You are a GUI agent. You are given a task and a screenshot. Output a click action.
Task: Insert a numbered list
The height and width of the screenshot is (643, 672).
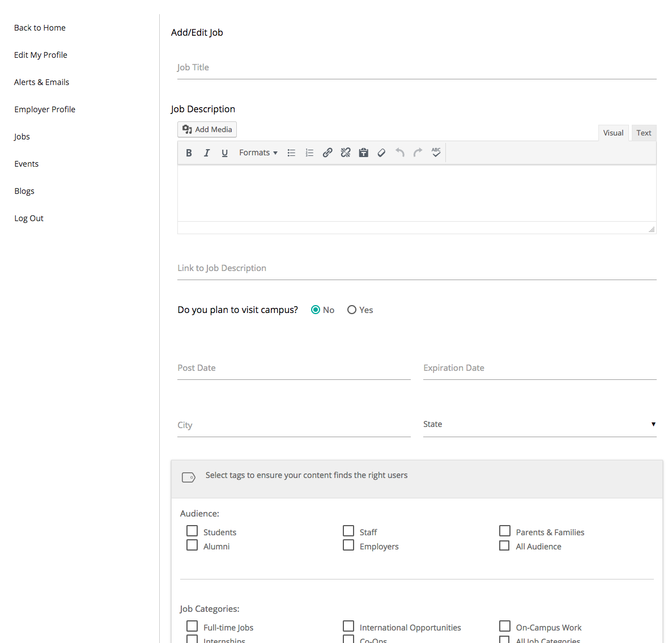tap(309, 153)
